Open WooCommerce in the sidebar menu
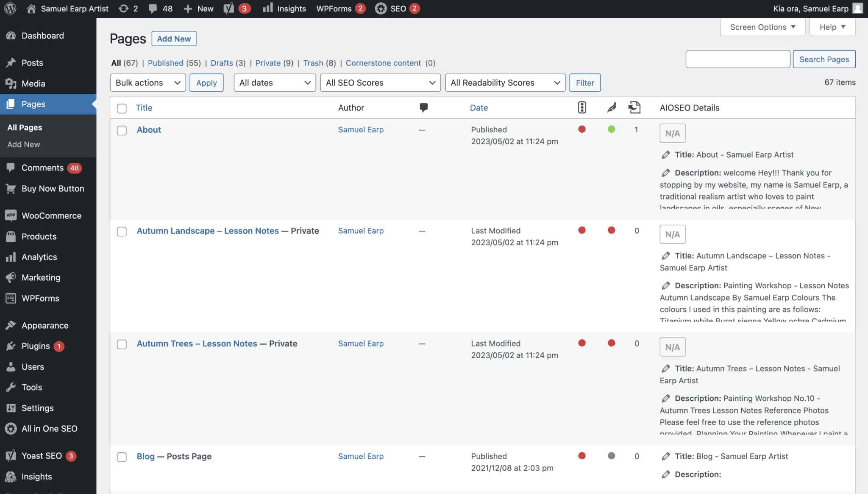This screenshot has height=494, width=868. click(51, 215)
